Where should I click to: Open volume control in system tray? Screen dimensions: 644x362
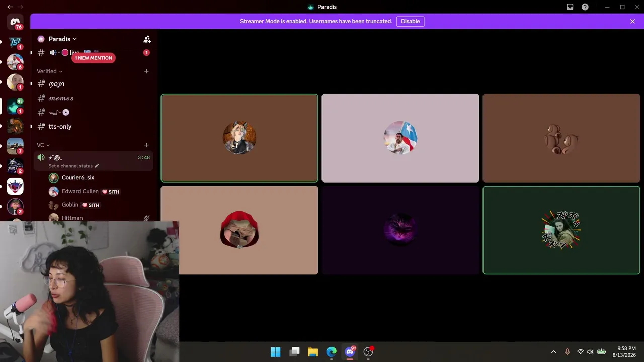pyautogui.click(x=590, y=352)
